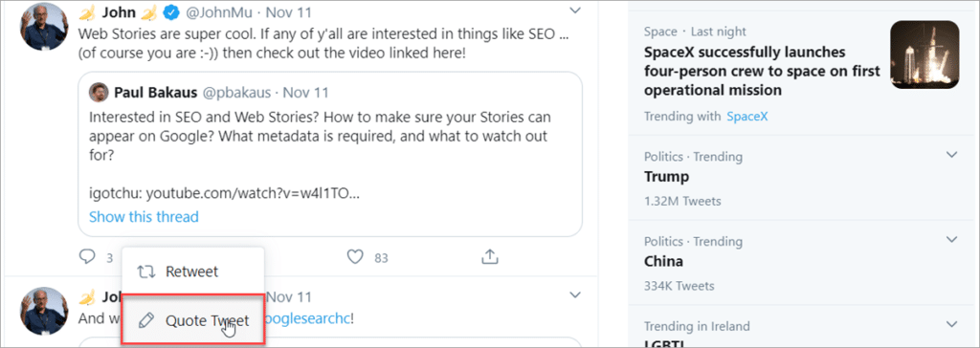Open options chevron for the China trend
The height and width of the screenshot is (348, 980).
pyautogui.click(x=951, y=239)
